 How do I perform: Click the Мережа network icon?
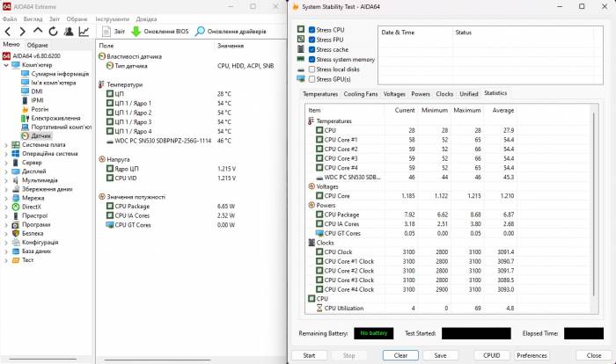pyautogui.click(x=16, y=198)
